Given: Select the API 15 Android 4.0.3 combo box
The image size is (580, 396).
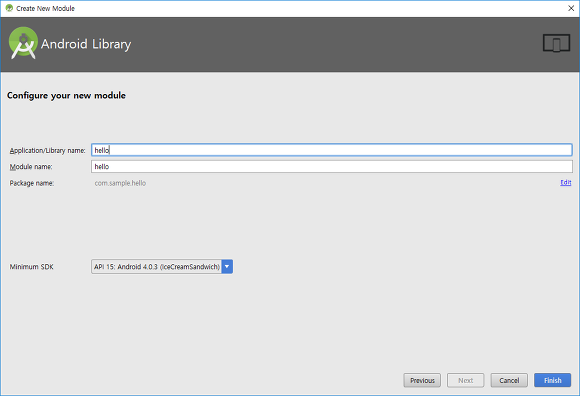Looking at the screenshot, I should (162, 267).
